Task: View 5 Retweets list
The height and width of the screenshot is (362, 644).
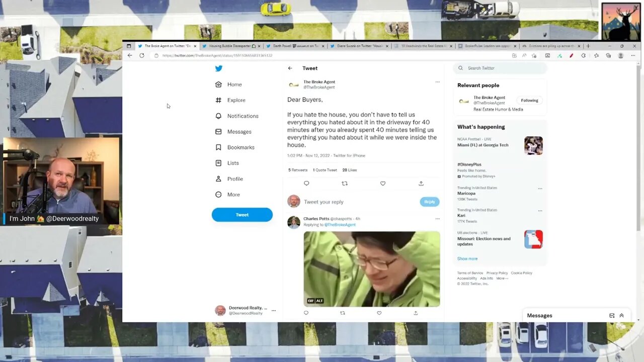Action: tap(298, 170)
